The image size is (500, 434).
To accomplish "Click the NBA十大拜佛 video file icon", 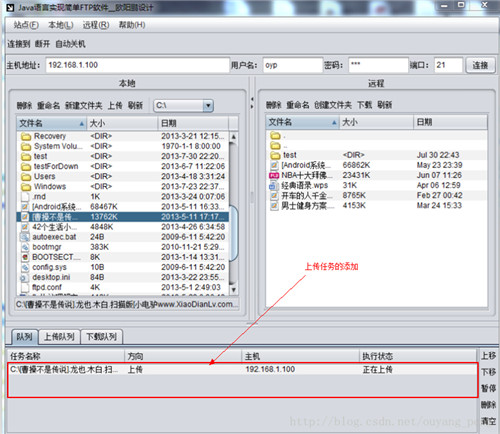I will 274,175.
